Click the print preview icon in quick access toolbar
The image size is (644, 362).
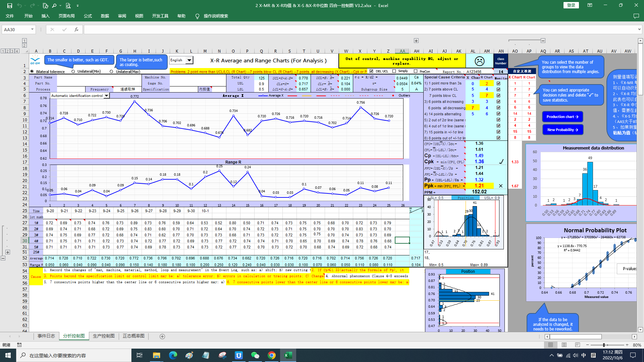[x=68, y=5]
